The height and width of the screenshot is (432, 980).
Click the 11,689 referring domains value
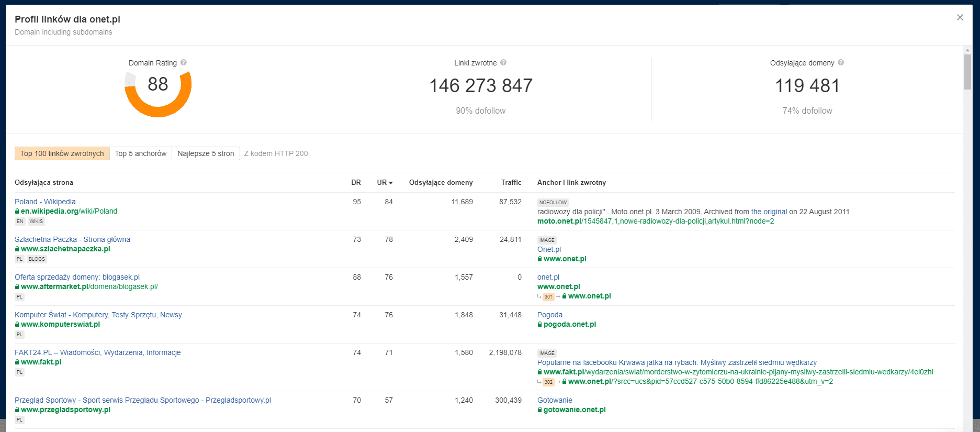pyautogui.click(x=462, y=202)
